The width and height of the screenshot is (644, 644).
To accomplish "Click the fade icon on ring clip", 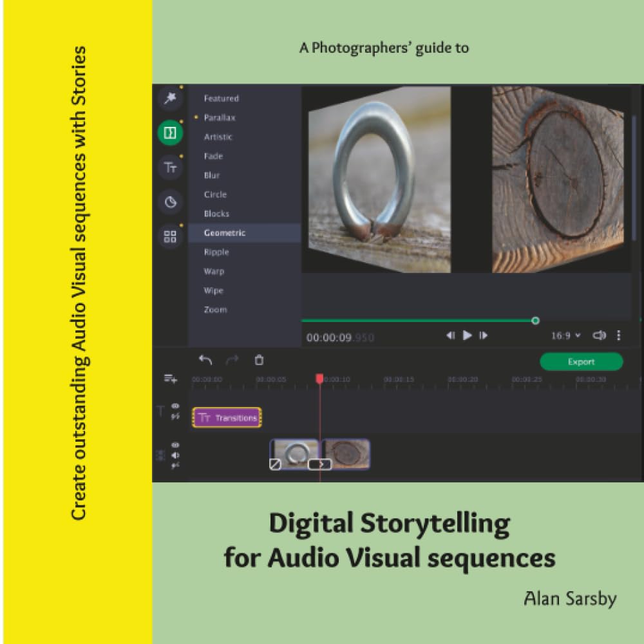I will 275,464.
